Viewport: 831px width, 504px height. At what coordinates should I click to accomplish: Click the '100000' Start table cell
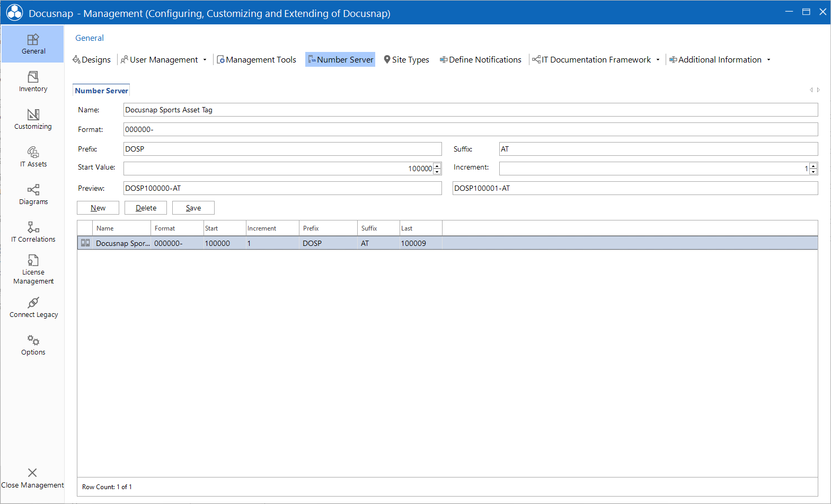pyautogui.click(x=225, y=243)
